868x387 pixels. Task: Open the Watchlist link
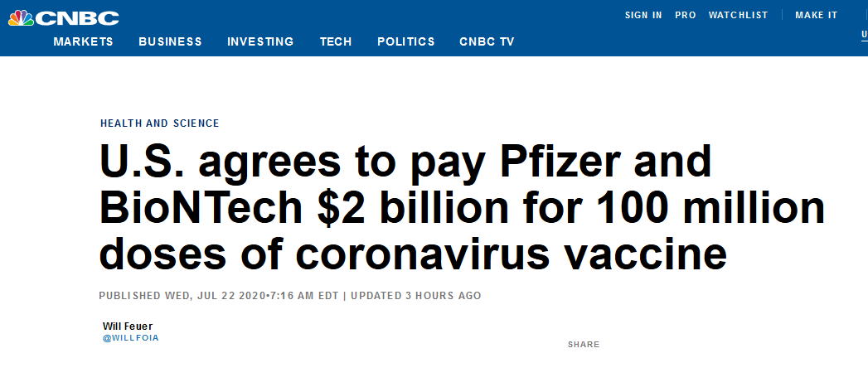[738, 16]
